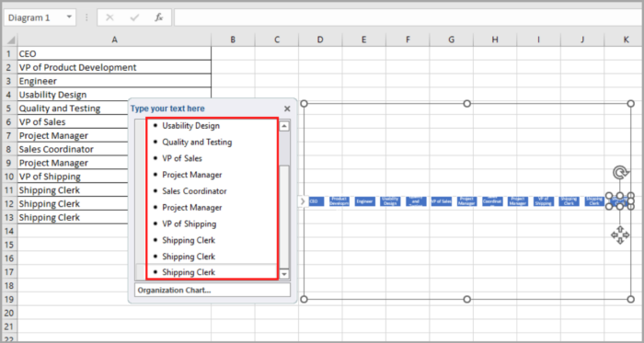Click the Select All corner triangle
644x343 pixels.
pyautogui.click(x=11, y=40)
